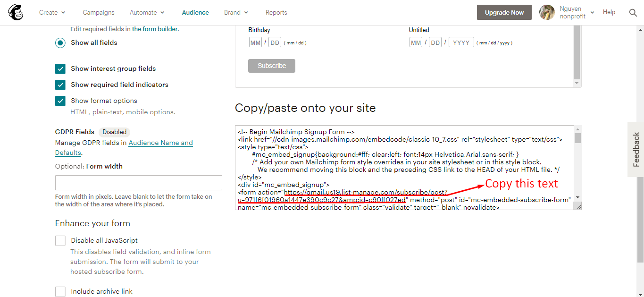The image size is (644, 297).
Task: Open the Feedback side tab
Action: (x=636, y=149)
